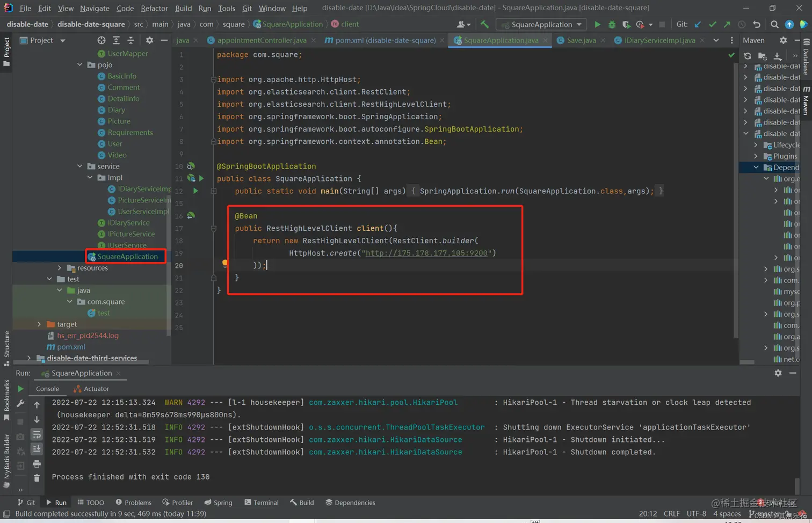
Task: Open the Terminal tool window
Action: pos(262,503)
